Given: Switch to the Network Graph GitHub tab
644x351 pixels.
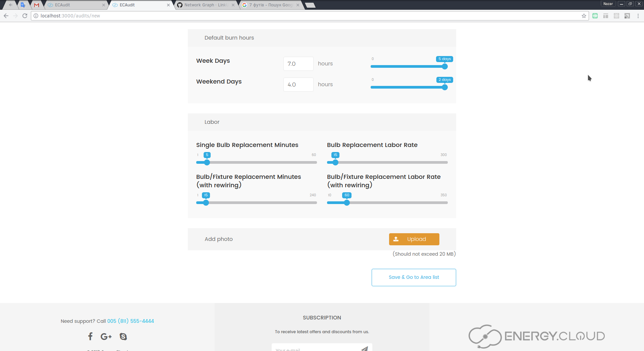Looking at the screenshot, I should [x=205, y=5].
